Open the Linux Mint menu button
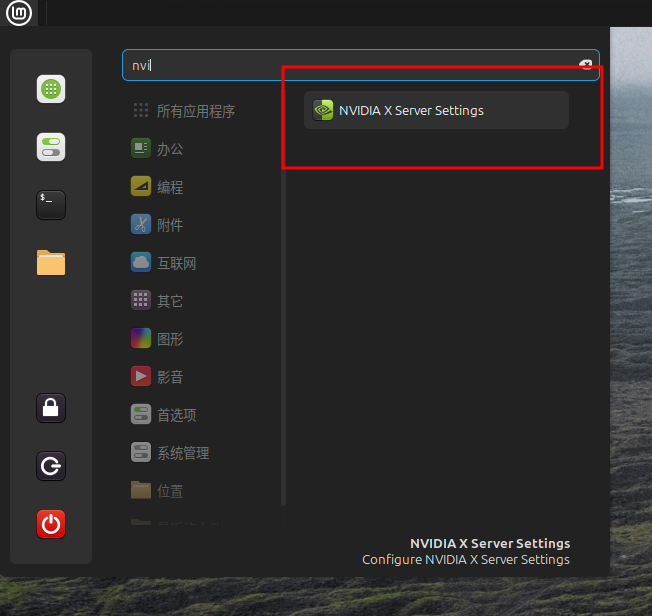Image resolution: width=652 pixels, height=616 pixels. (x=19, y=12)
